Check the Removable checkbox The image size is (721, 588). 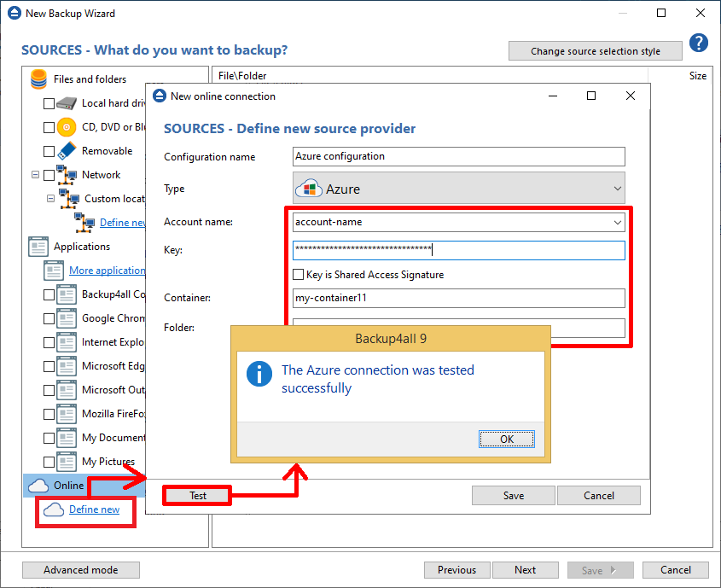pyautogui.click(x=49, y=151)
